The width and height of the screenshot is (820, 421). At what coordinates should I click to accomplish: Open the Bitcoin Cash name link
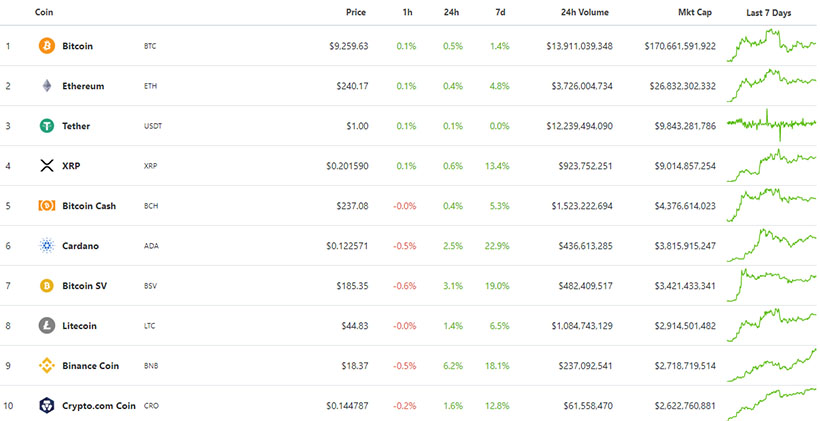point(89,206)
